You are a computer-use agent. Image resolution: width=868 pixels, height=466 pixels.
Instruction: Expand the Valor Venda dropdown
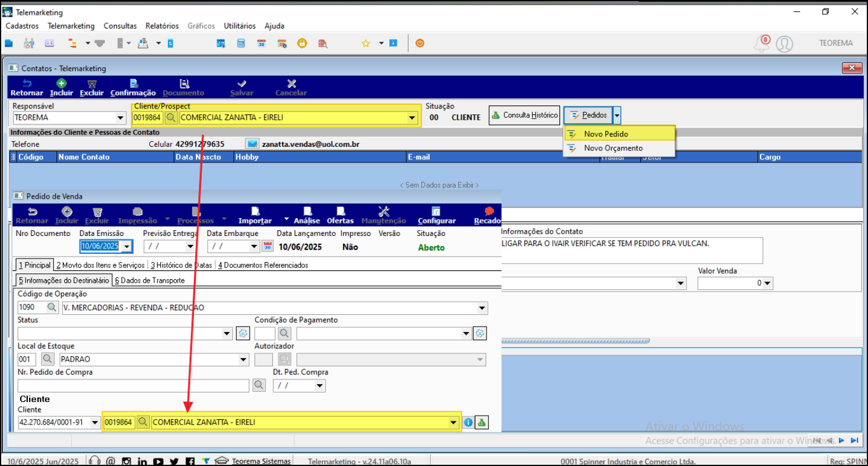coord(768,283)
